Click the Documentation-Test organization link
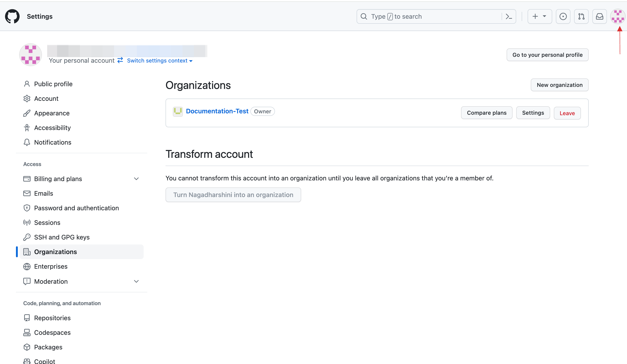 pos(217,111)
